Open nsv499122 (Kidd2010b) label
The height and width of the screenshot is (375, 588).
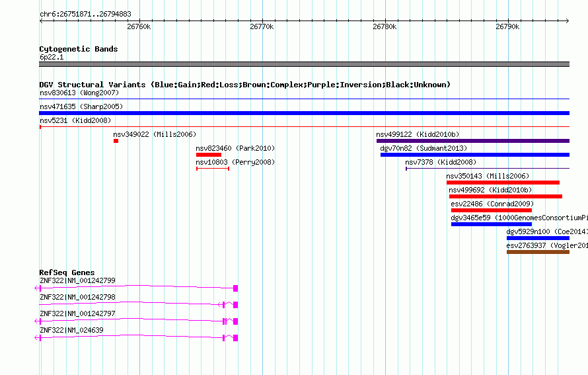418,134
